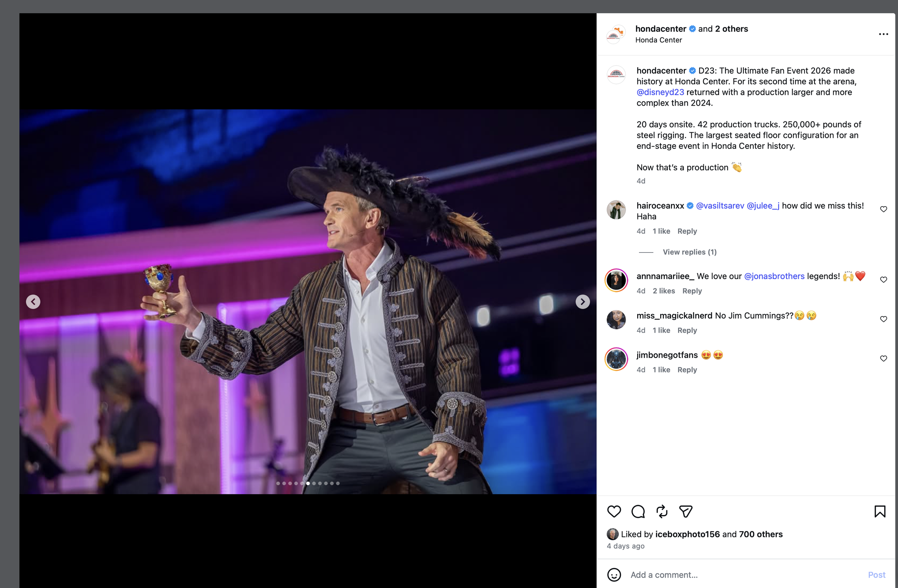
Task: Open the three-dot more options menu
Action: coord(883,34)
